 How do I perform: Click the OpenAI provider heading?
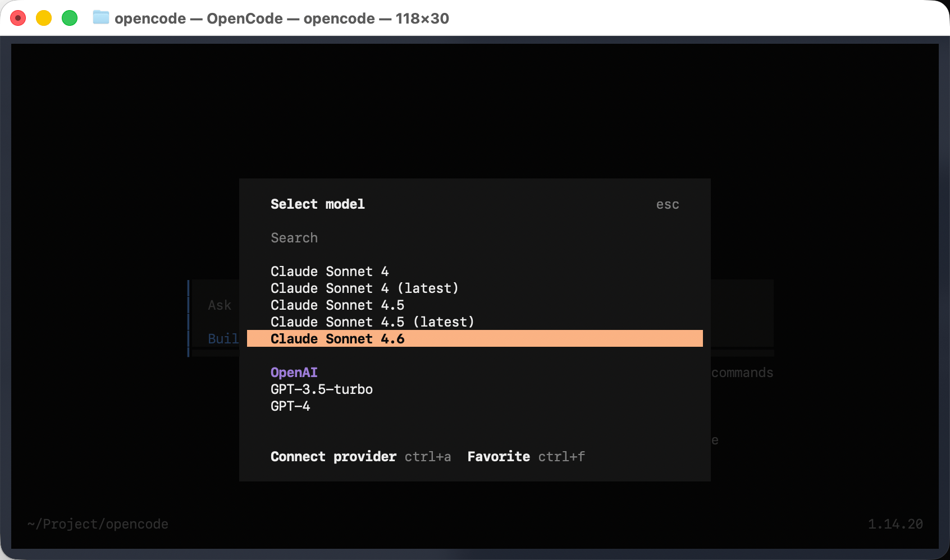[294, 373]
